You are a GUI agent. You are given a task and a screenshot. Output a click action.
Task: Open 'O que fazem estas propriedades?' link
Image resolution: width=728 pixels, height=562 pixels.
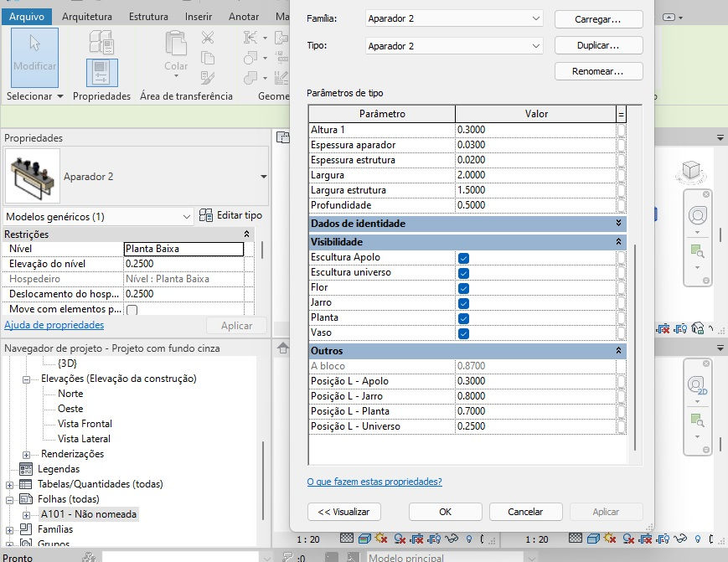click(x=374, y=482)
